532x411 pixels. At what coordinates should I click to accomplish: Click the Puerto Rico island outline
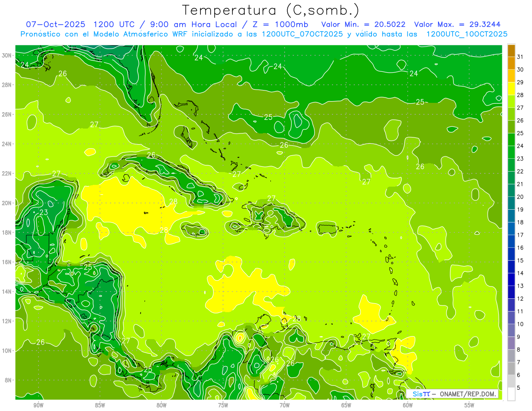tap(328, 228)
